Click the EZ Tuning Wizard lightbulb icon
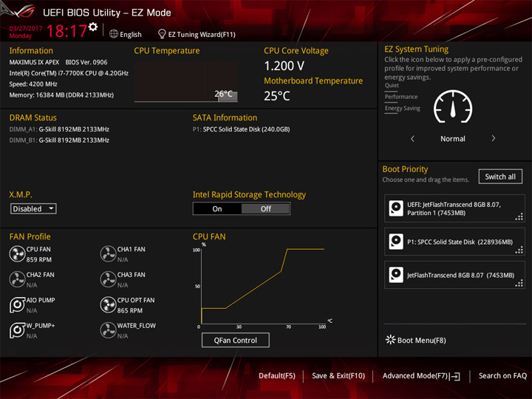Screen dimensions: 532x399 tap(162, 34)
